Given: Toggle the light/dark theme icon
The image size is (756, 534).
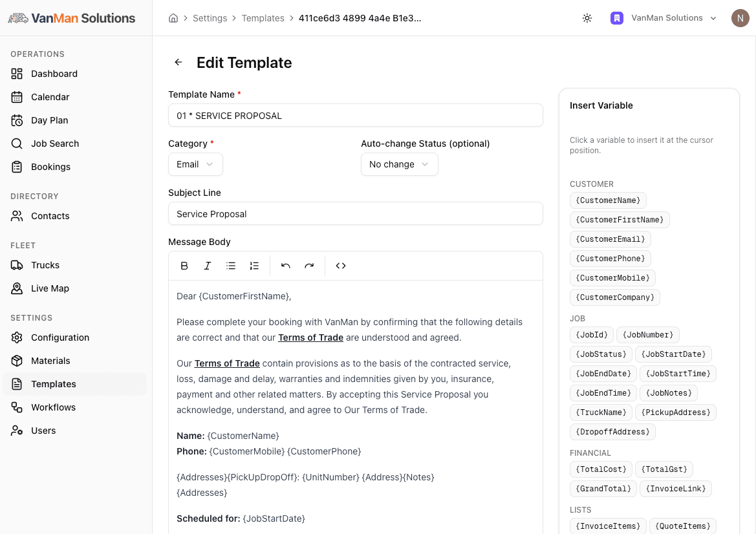Looking at the screenshot, I should point(587,18).
